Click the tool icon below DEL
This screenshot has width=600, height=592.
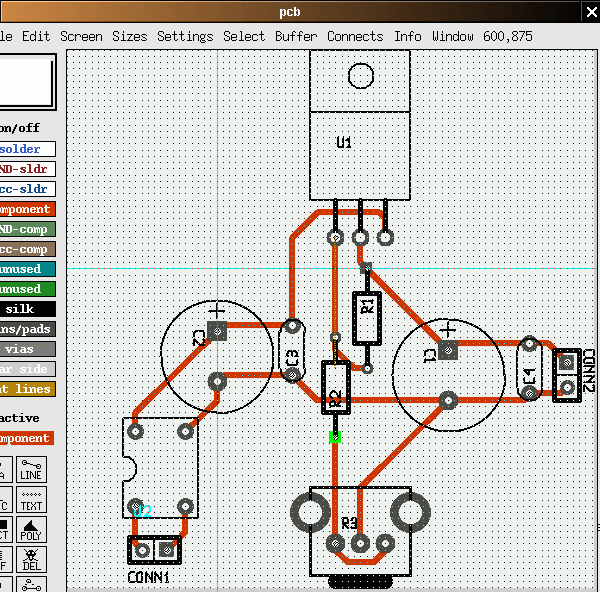(31, 584)
